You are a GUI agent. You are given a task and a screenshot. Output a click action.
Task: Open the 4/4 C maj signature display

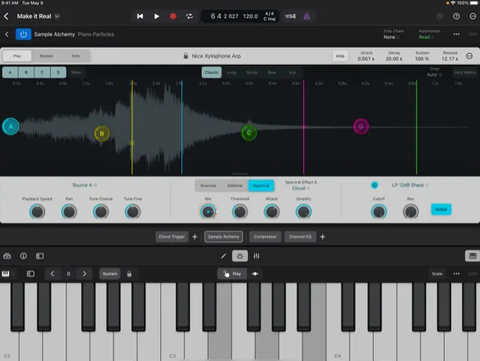pos(269,16)
